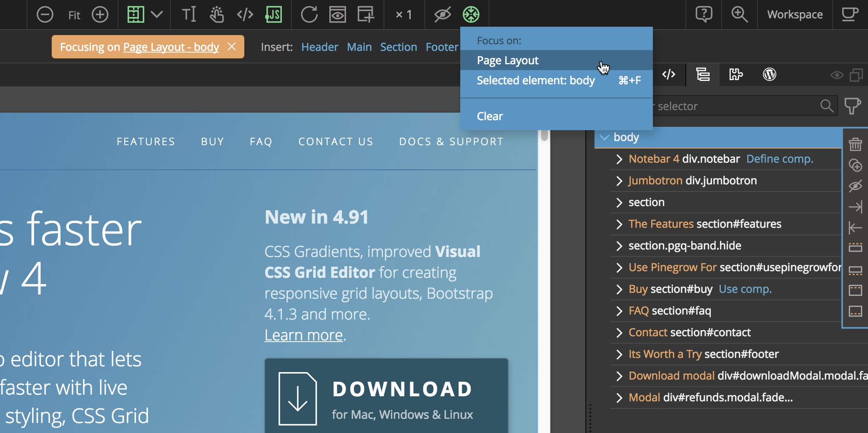This screenshot has height=433, width=868.
Task: Click the insert after element icon
Action: pyautogui.click(x=855, y=270)
